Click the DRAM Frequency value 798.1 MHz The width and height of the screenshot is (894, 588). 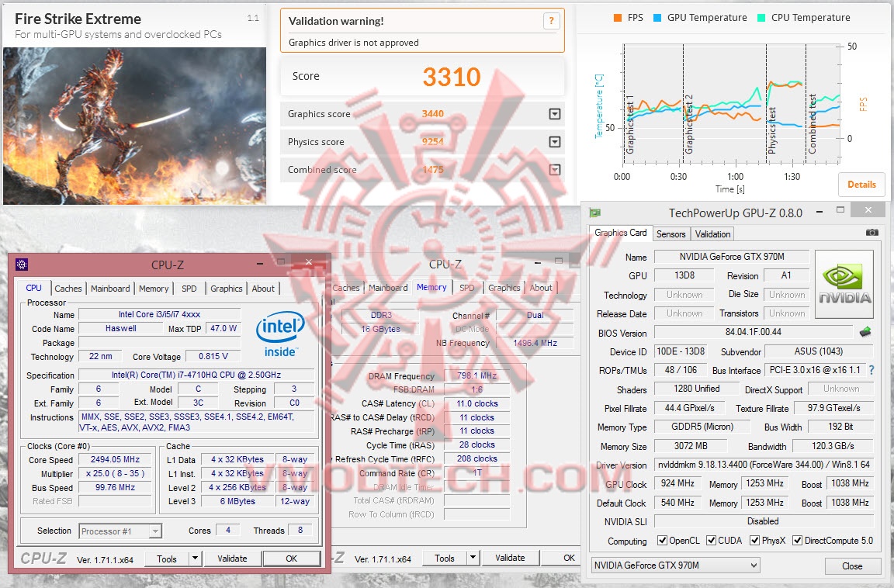(x=476, y=375)
